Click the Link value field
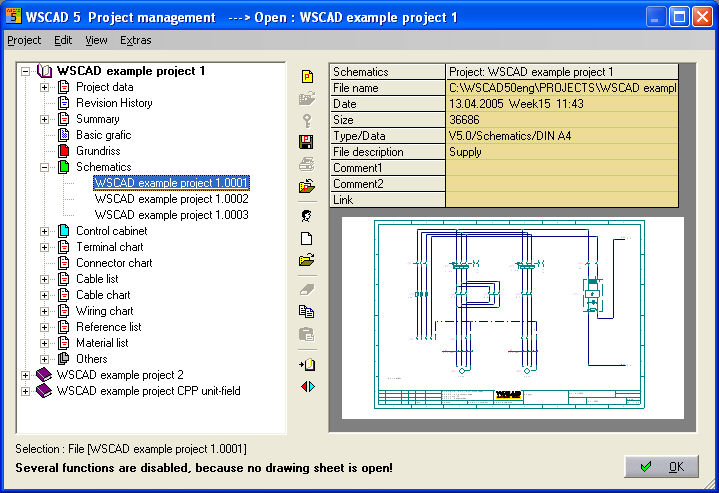This screenshot has width=719, height=493. pyautogui.click(x=562, y=200)
